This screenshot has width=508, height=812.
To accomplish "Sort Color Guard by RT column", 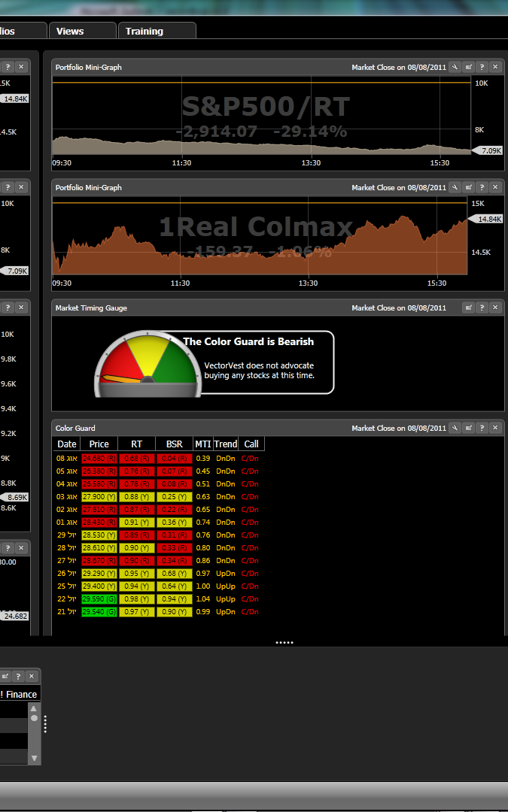I will point(136,444).
